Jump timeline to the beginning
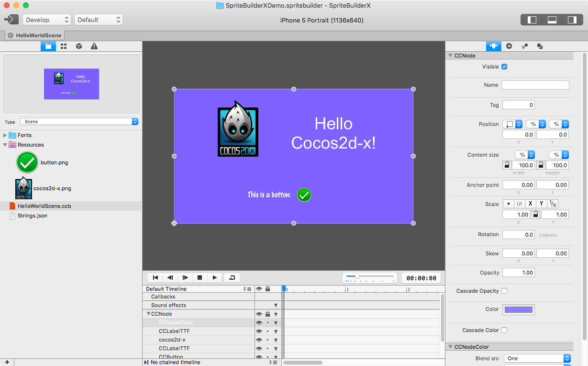Image resolution: width=588 pixels, height=366 pixels. [155, 277]
